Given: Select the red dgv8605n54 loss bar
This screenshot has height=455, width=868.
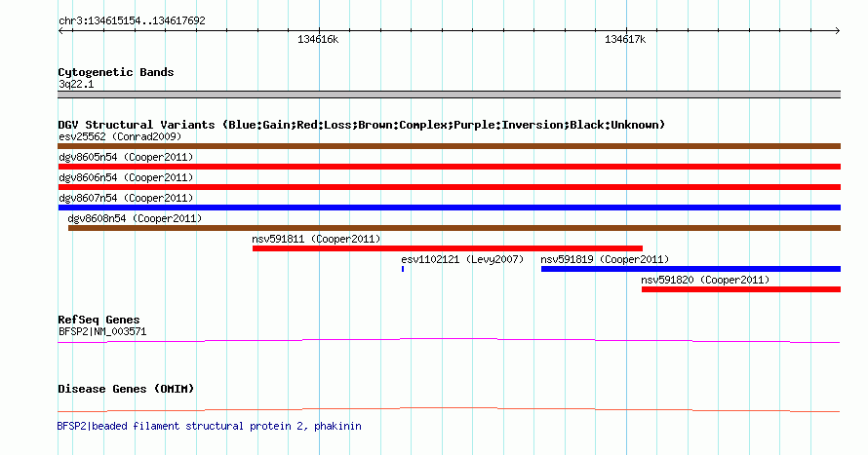Looking at the screenshot, I should (449, 167).
